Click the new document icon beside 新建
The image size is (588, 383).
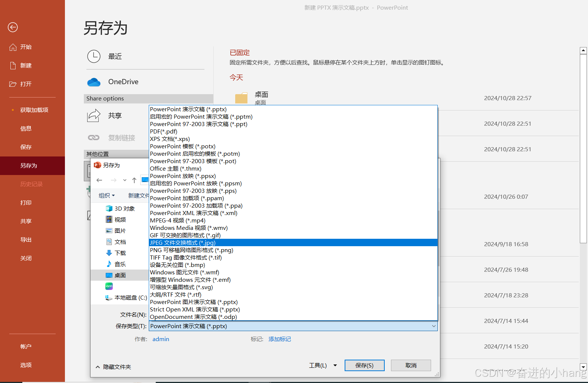coord(13,66)
